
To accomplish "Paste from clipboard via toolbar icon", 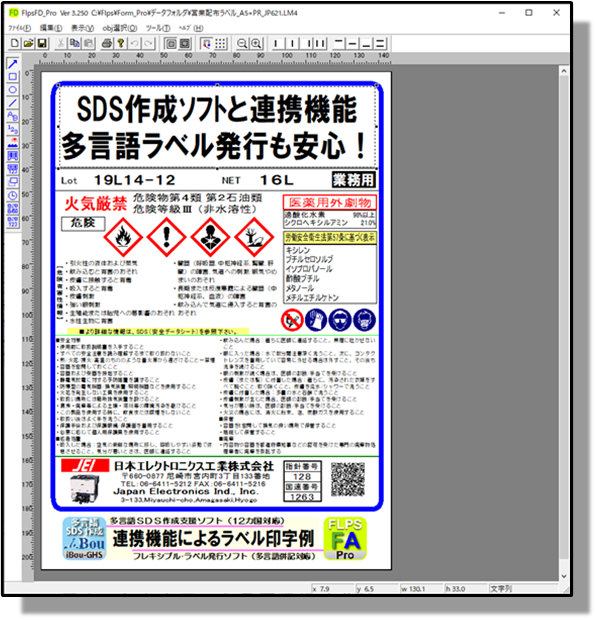I will click(x=89, y=43).
